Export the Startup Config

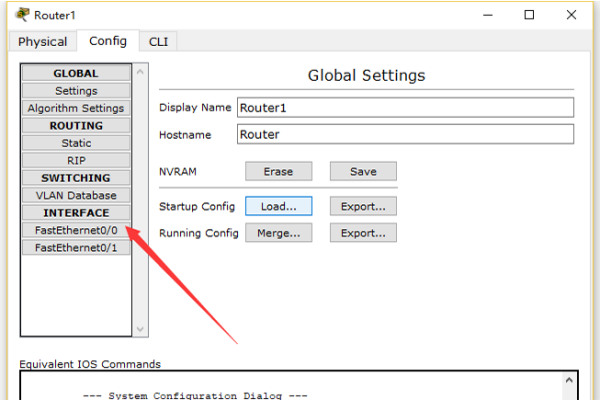[363, 206]
